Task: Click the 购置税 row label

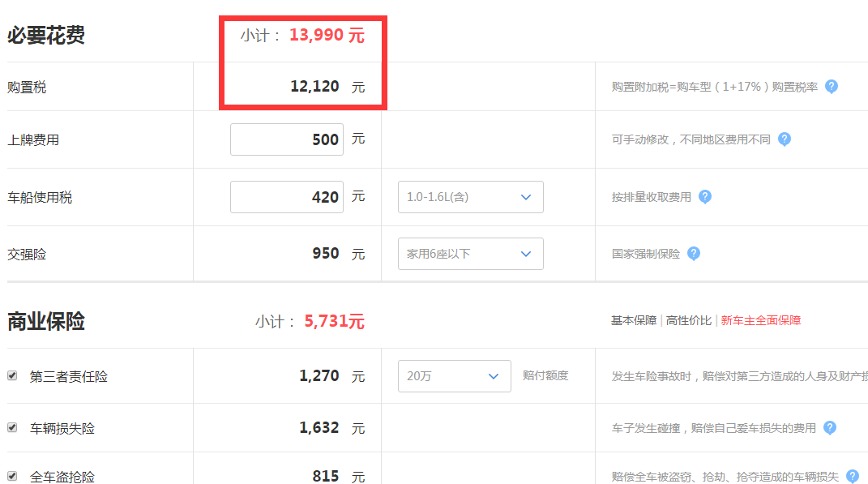Action: (27, 87)
